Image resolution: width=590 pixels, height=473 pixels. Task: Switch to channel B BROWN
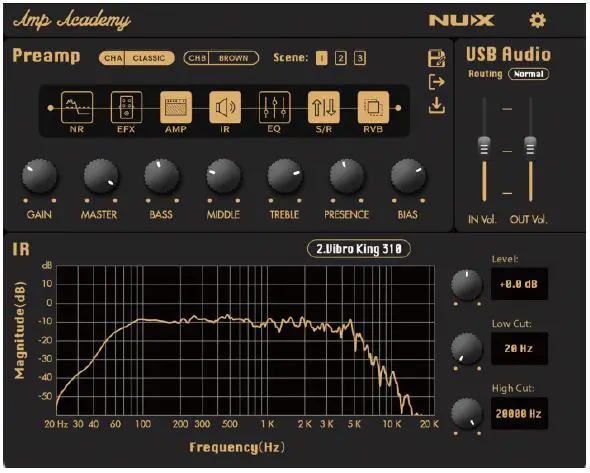[221, 58]
